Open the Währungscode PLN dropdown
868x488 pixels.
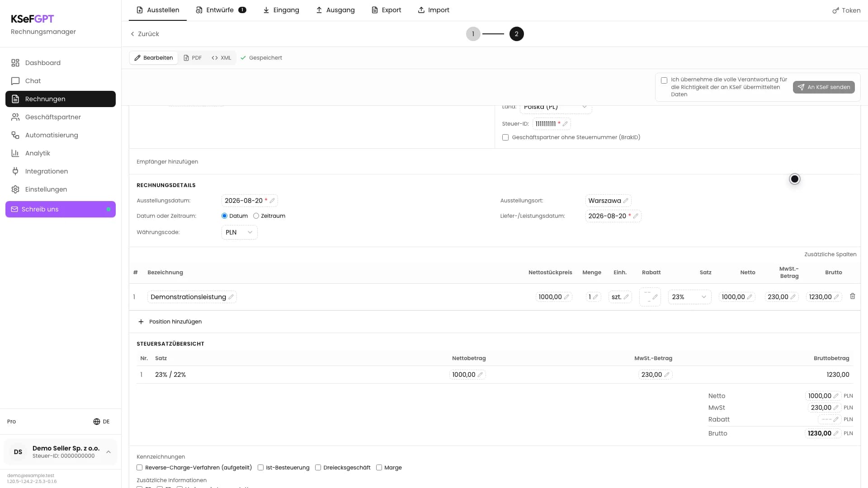239,232
